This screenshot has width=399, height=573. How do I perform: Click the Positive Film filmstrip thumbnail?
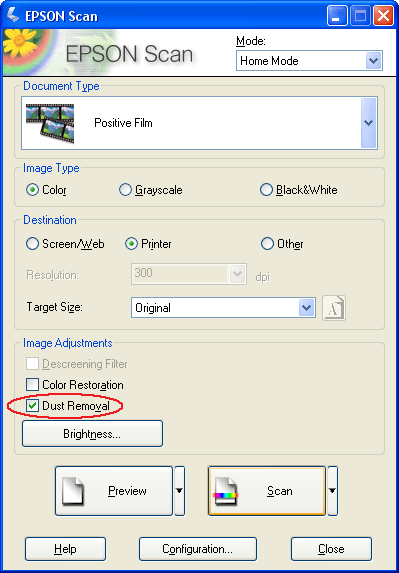click(50, 123)
